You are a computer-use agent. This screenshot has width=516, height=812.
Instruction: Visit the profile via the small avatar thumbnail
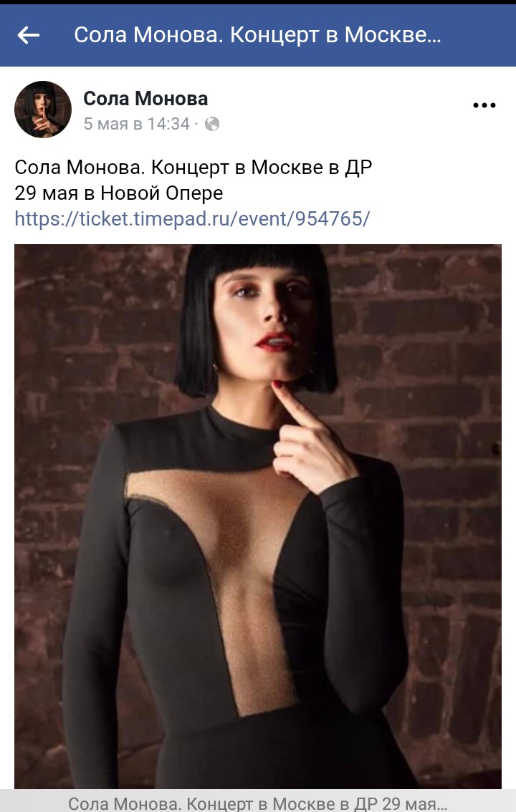[x=43, y=110]
